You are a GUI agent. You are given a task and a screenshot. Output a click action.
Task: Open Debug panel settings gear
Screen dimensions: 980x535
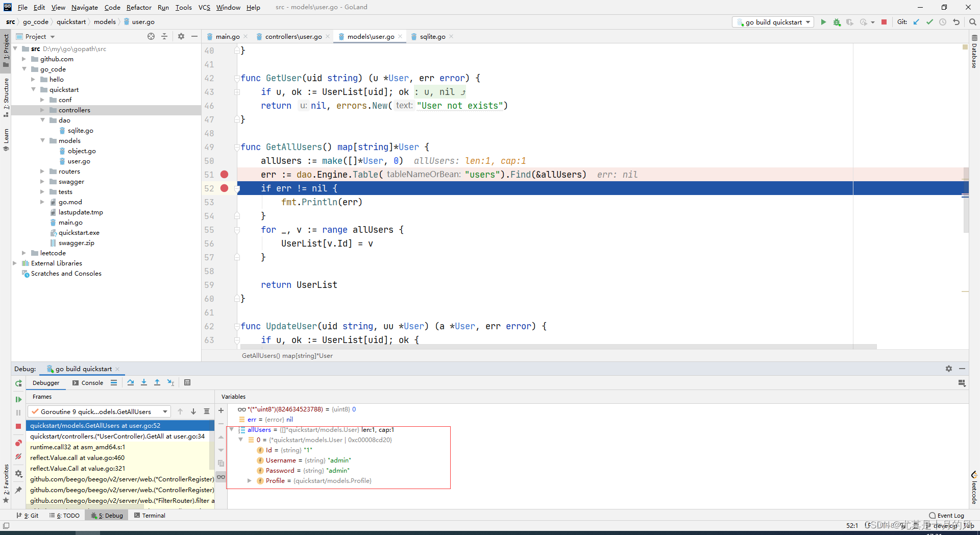948,369
